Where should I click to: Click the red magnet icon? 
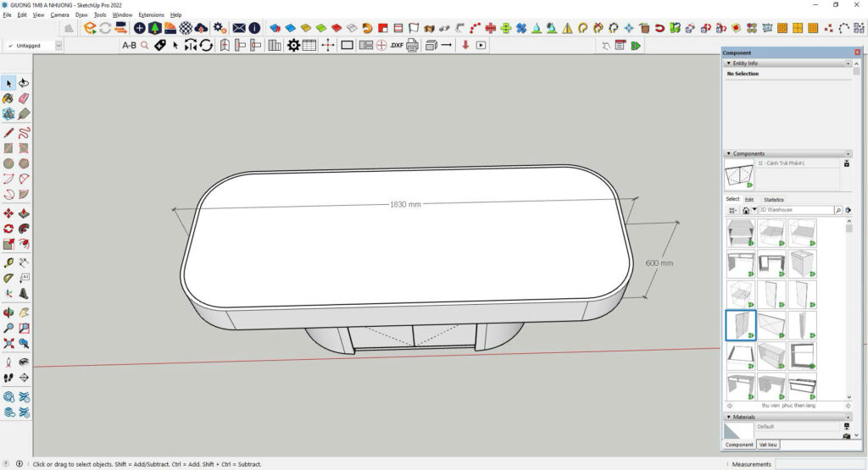659,28
